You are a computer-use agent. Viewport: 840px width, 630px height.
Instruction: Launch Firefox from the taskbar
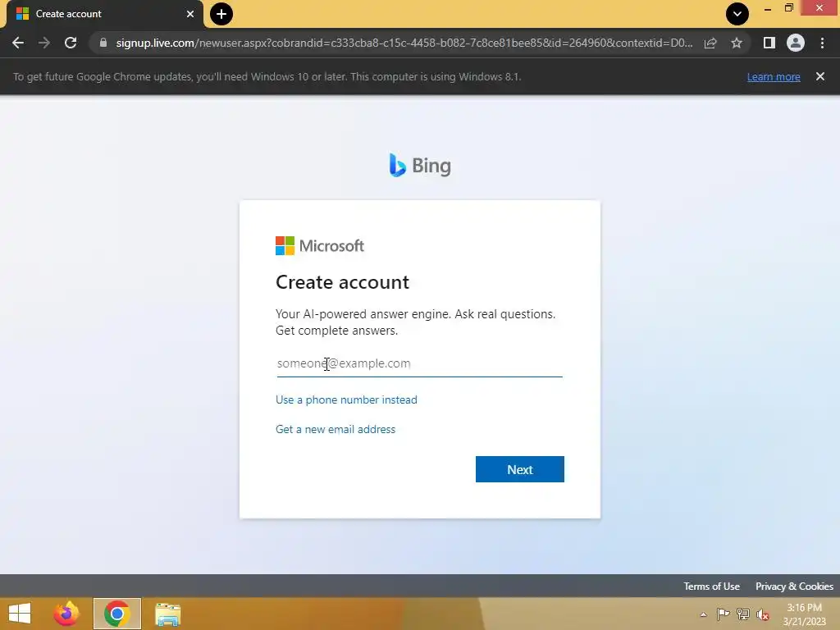[x=66, y=614]
